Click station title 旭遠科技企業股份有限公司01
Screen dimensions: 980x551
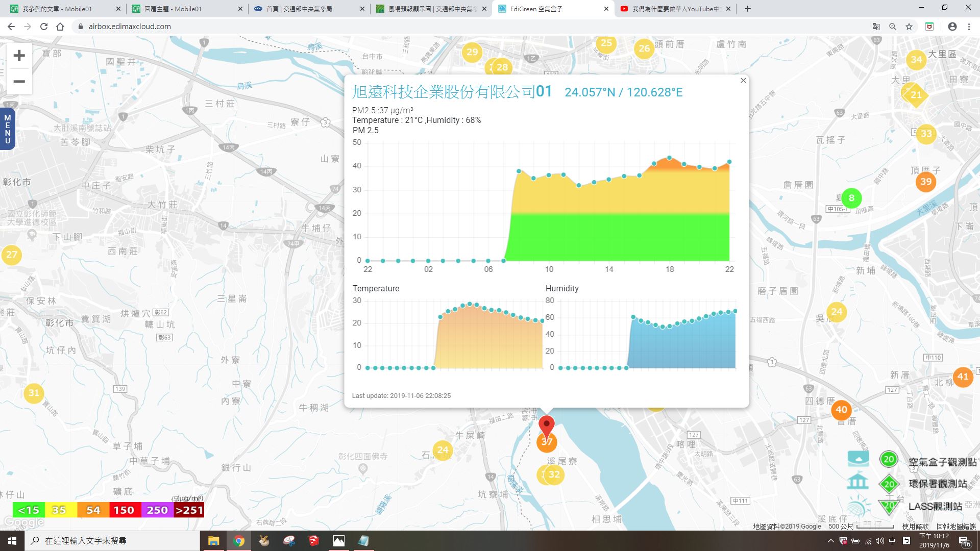(452, 92)
